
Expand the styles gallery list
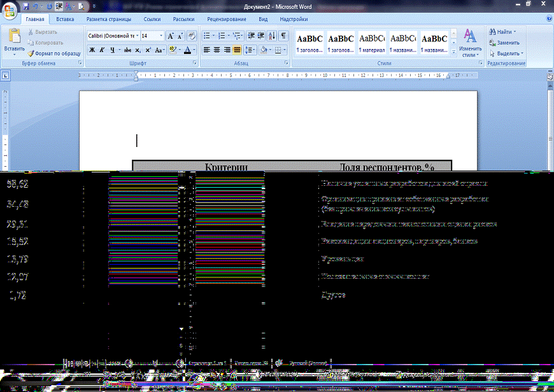click(453, 53)
